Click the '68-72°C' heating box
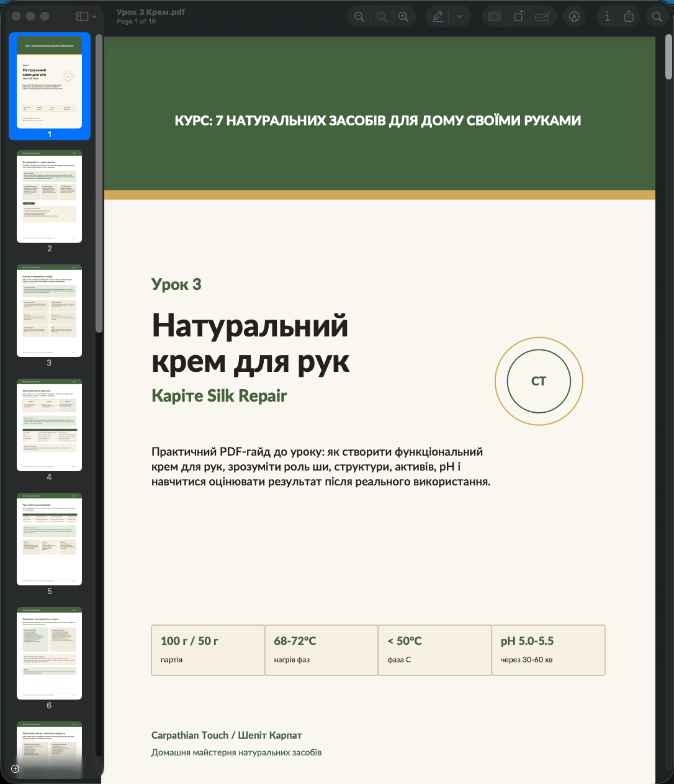Screen dimensions: 674x784 tap(321, 650)
